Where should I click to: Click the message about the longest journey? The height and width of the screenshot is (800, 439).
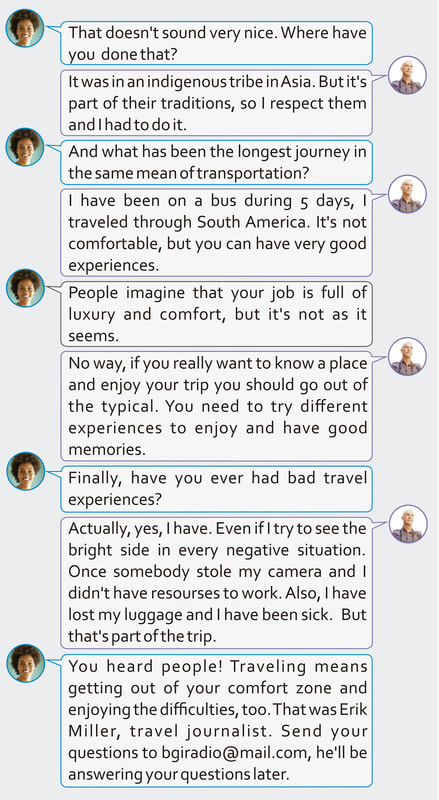[216, 162]
